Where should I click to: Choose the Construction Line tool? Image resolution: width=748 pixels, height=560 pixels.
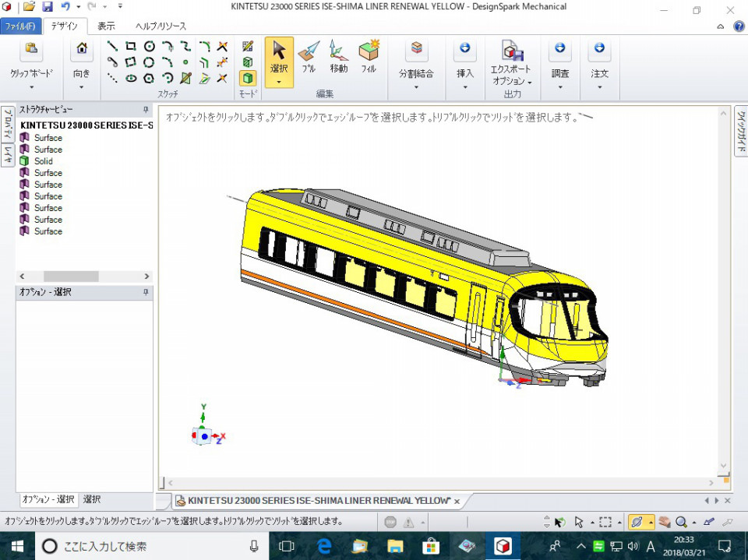click(x=112, y=78)
